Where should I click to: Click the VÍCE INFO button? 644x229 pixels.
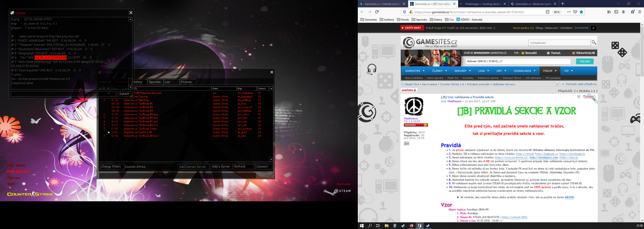point(584,61)
